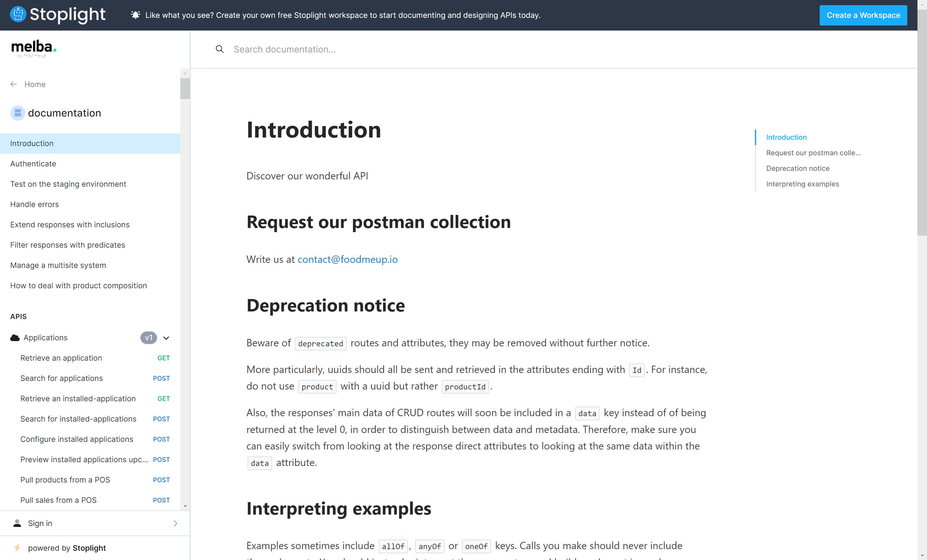Click the announcement bell icon in banner
The height and width of the screenshot is (560, 927).
click(x=135, y=15)
